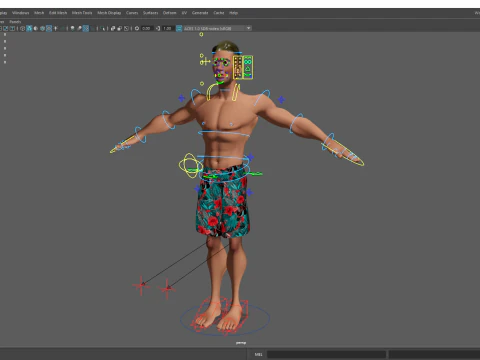This screenshot has height=360, width=480.
Task: Click the Depth of Field icon
Action: click(x=92, y=28)
